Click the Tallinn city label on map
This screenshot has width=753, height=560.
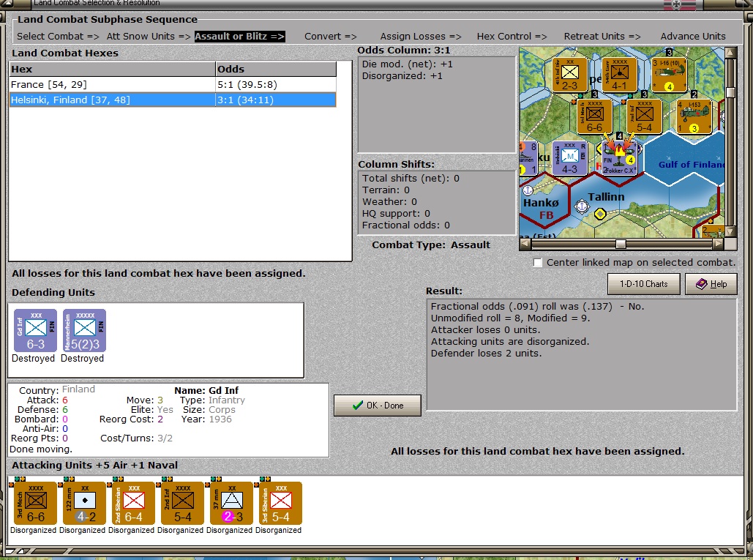pyautogui.click(x=606, y=197)
